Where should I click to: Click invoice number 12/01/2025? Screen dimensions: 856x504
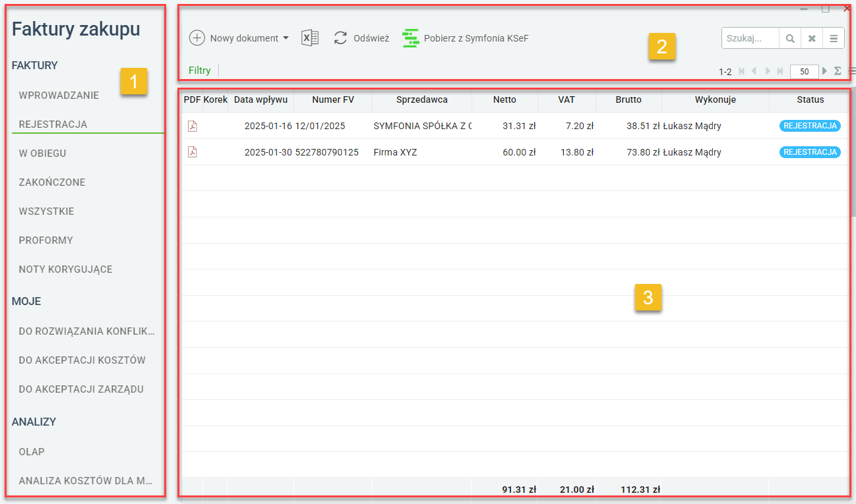click(320, 126)
